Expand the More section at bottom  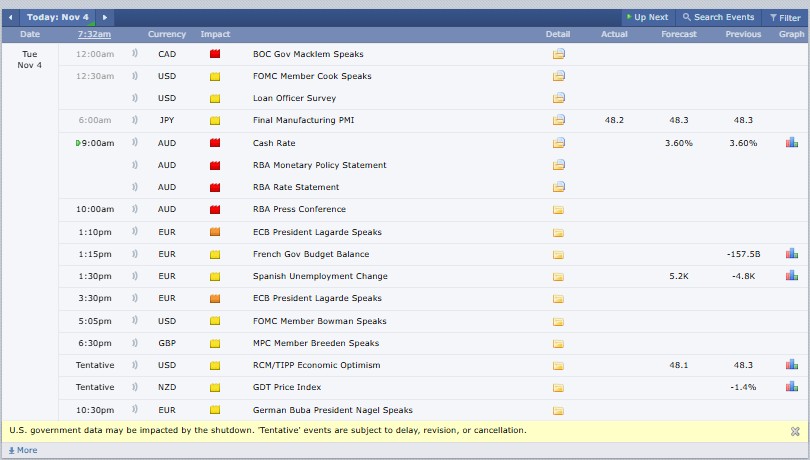(22, 450)
